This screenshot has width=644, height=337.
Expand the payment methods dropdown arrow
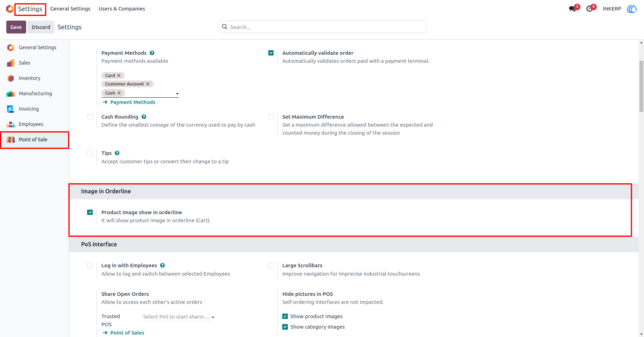point(177,93)
